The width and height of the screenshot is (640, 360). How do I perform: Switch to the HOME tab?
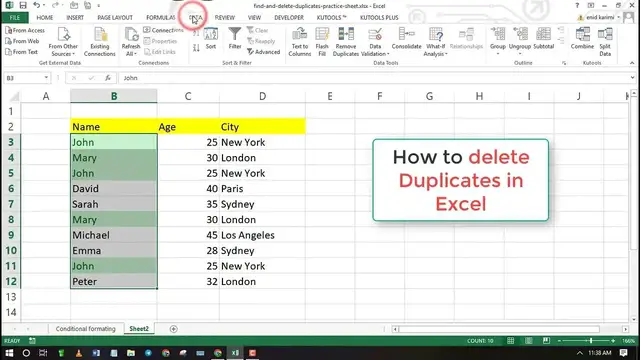tap(44, 18)
